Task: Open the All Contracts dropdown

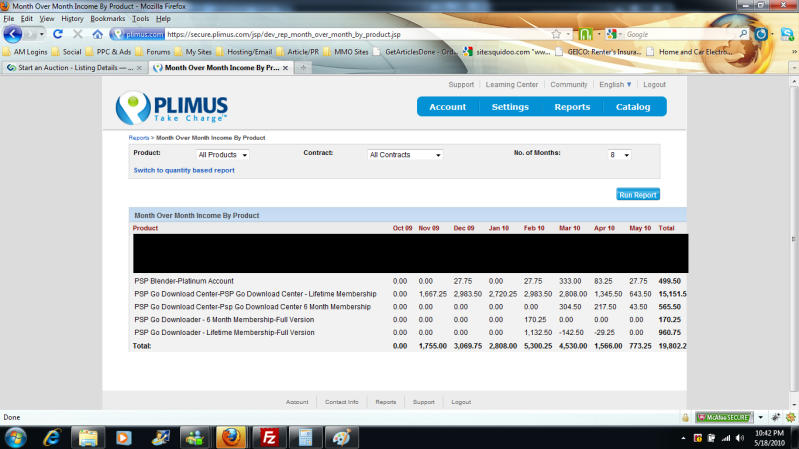Action: [405, 154]
